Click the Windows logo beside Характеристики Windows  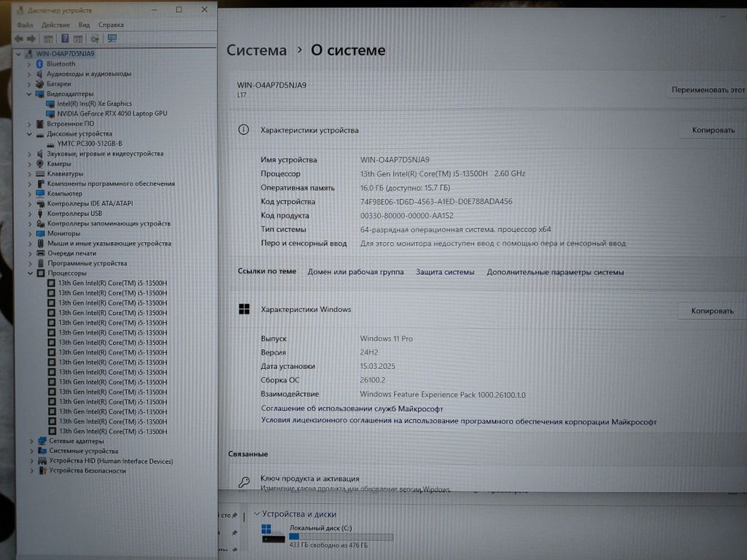(x=244, y=309)
